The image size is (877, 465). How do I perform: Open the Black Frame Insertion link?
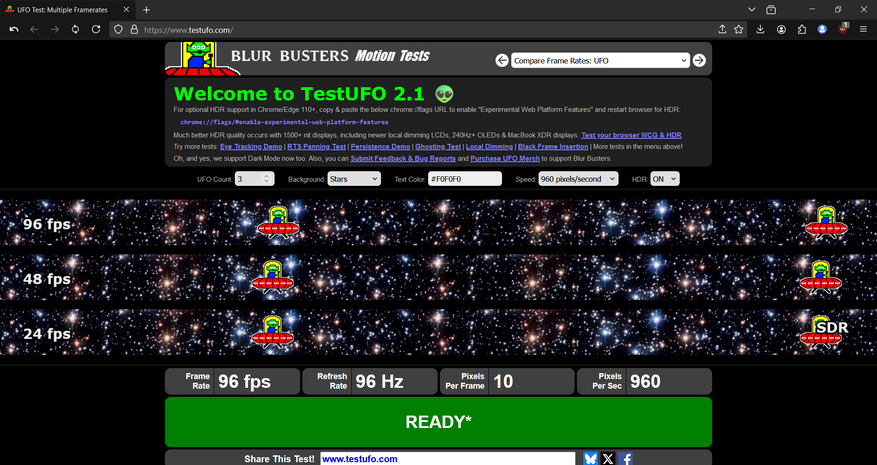(x=553, y=147)
